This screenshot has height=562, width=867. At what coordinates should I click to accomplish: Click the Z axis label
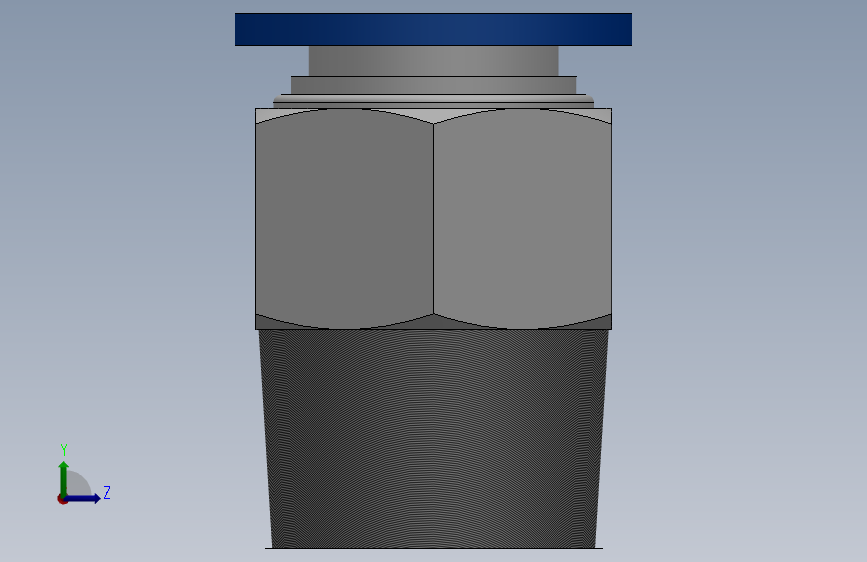pos(107,493)
